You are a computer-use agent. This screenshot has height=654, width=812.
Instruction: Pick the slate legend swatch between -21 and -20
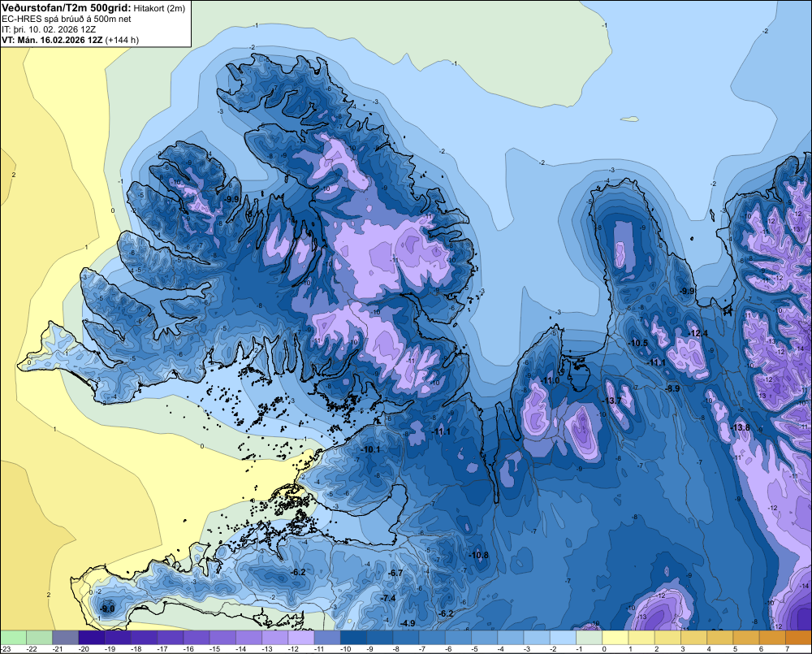click(x=65, y=637)
